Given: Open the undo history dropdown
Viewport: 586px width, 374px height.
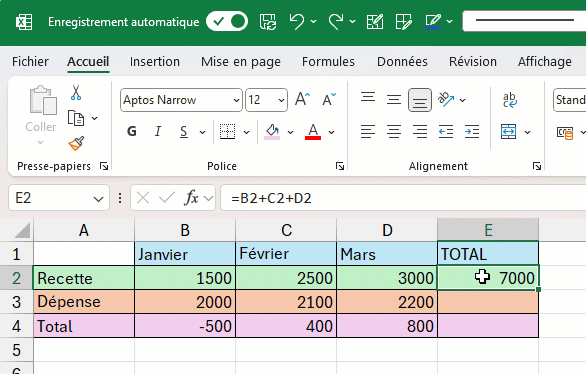Looking at the screenshot, I should click(314, 22).
